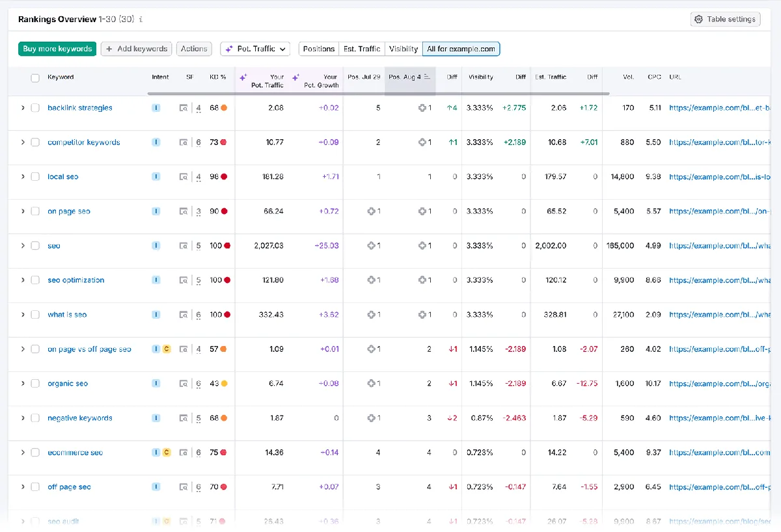Screen dimensions: 781x532
Task: Click sparkle icon in Your Pot. Traffic header
Action: click(x=243, y=77)
